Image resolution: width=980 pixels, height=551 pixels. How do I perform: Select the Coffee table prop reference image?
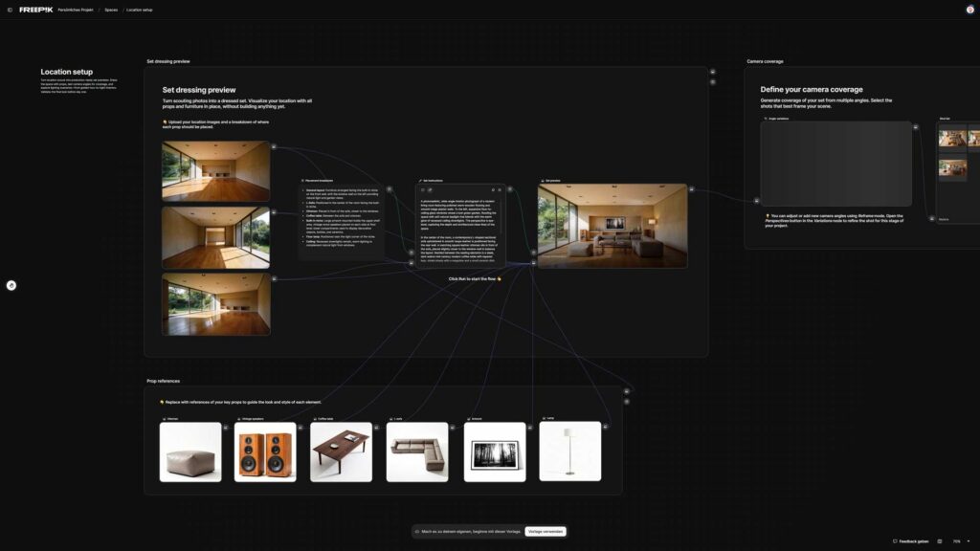[x=342, y=452]
